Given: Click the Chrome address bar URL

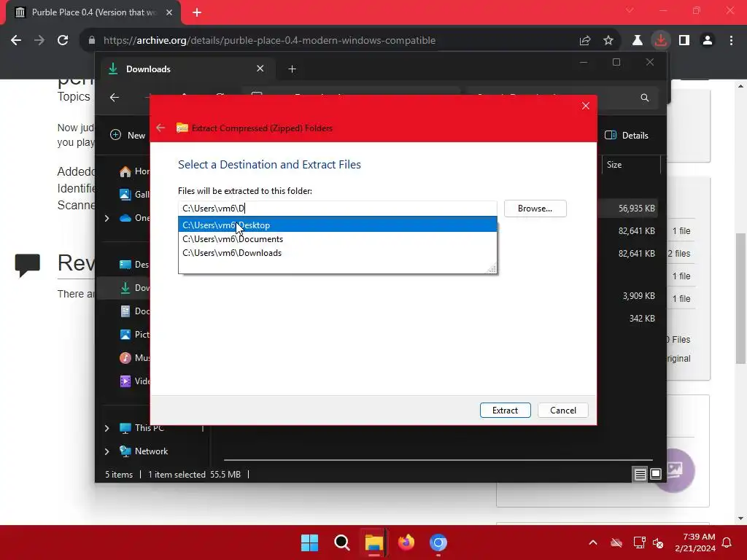Looking at the screenshot, I should tap(269, 41).
